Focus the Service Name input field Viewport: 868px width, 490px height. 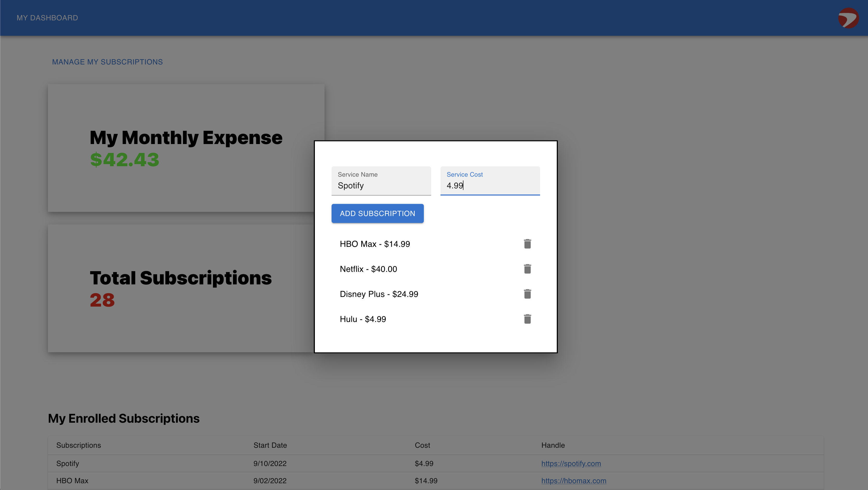(x=381, y=185)
